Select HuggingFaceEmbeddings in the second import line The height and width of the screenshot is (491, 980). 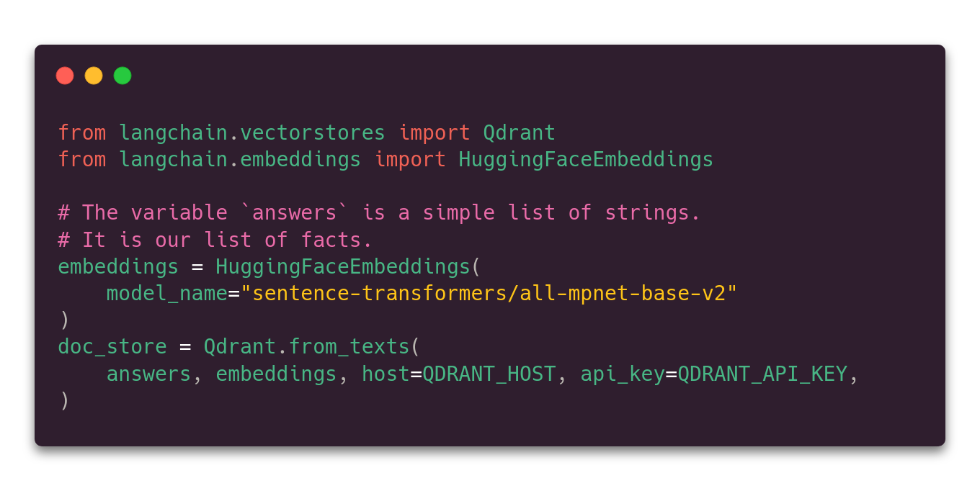(x=586, y=160)
